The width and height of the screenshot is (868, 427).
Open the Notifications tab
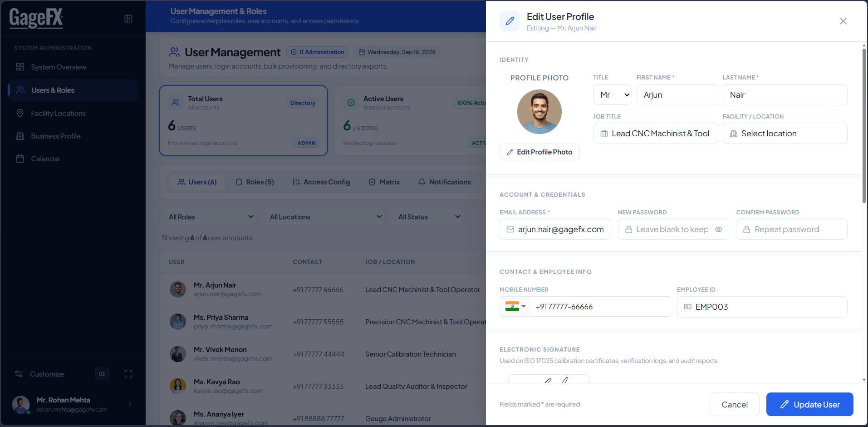pyautogui.click(x=445, y=182)
